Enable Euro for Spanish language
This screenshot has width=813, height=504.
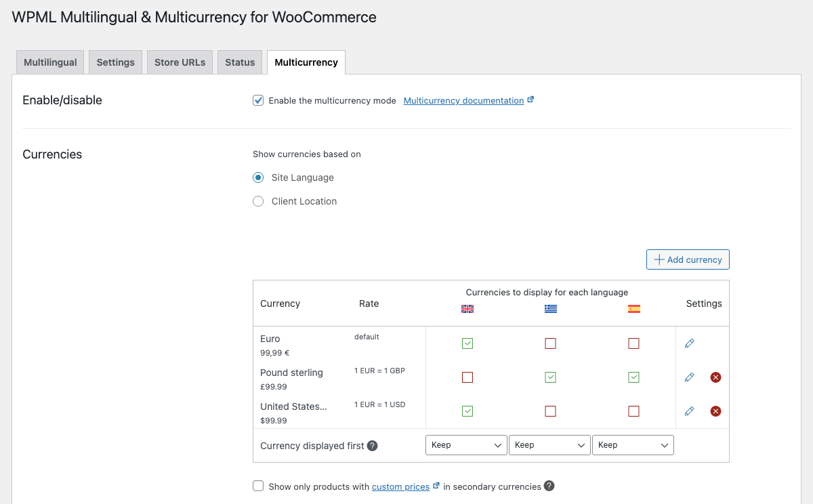pyautogui.click(x=634, y=343)
